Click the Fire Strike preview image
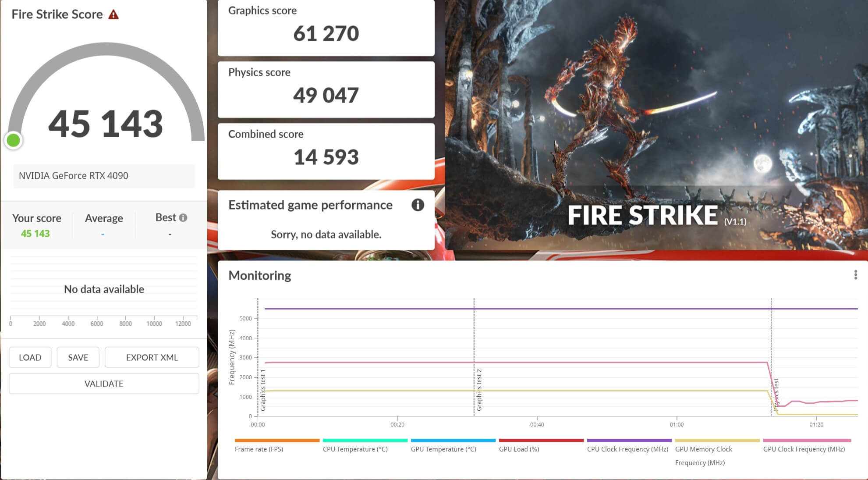The width and height of the screenshot is (868, 480). [x=656, y=125]
